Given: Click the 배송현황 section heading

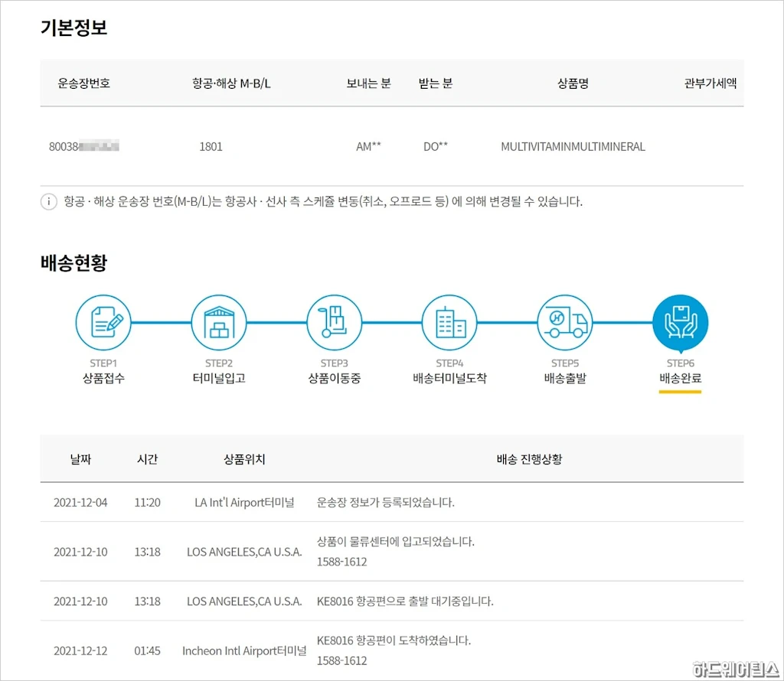Looking at the screenshot, I should 74,262.
